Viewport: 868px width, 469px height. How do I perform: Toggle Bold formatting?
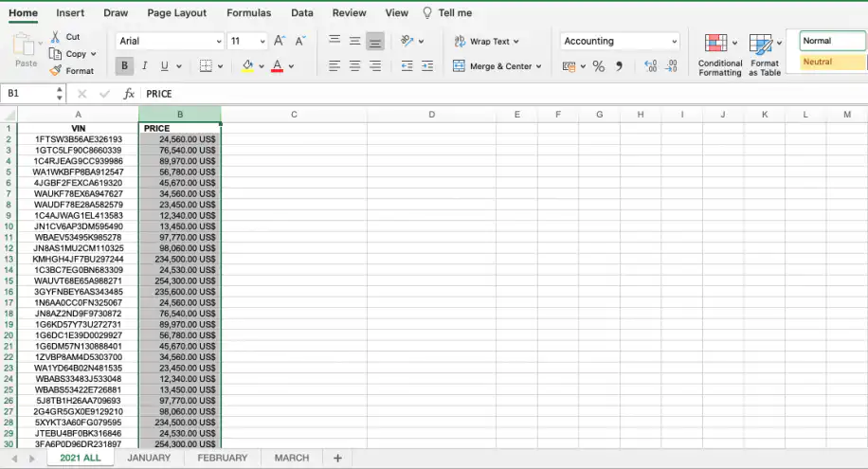coord(124,66)
